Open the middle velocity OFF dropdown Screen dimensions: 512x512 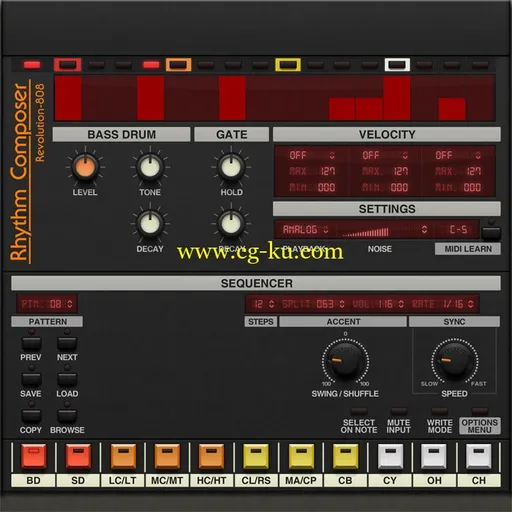click(x=385, y=155)
